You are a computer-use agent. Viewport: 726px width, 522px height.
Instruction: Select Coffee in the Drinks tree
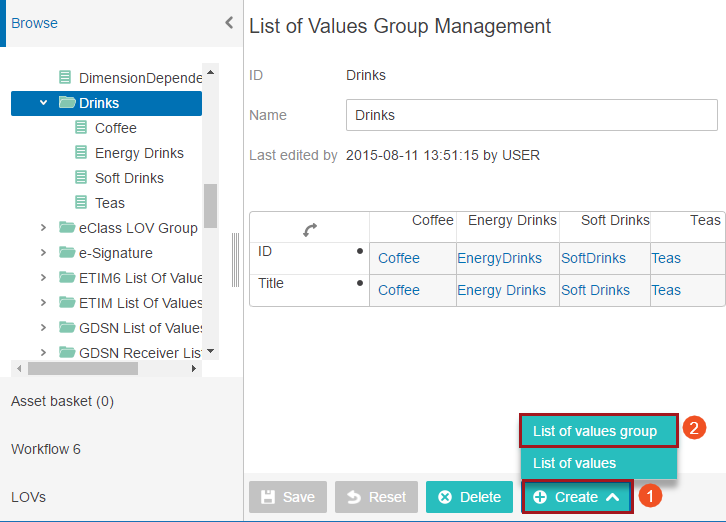click(116, 128)
